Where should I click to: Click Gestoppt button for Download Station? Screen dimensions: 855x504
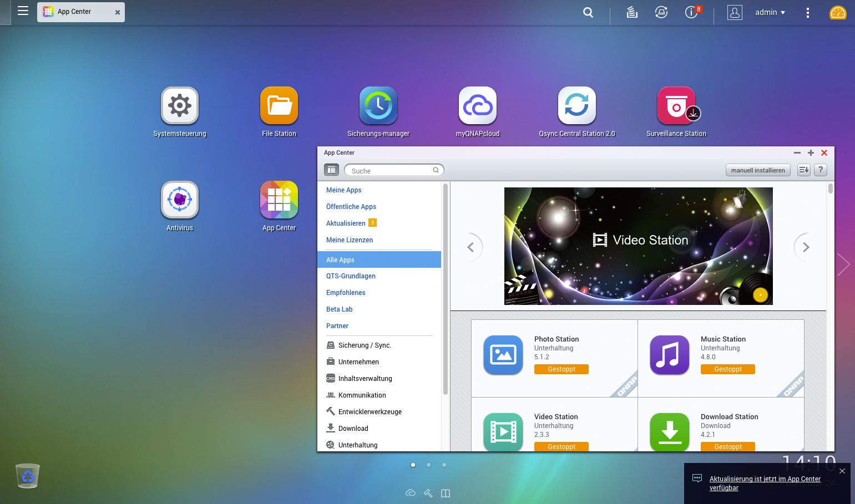728,446
